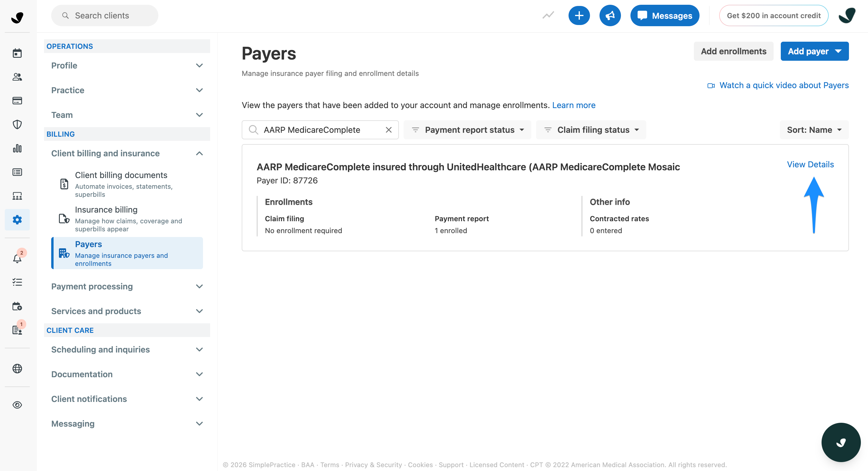Click the AARP MedicareComplete payer search field
The height and width of the screenshot is (471, 868).
[320, 130]
